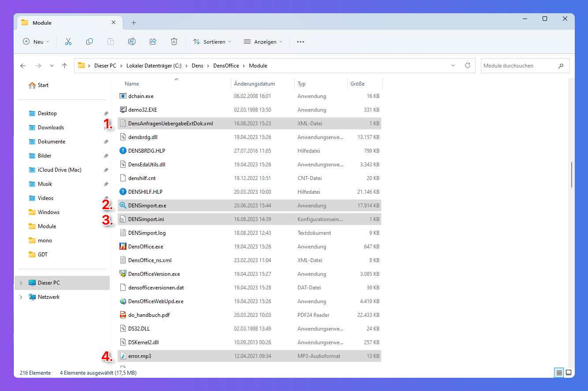Click the Module durchsuchen search field

tap(519, 66)
